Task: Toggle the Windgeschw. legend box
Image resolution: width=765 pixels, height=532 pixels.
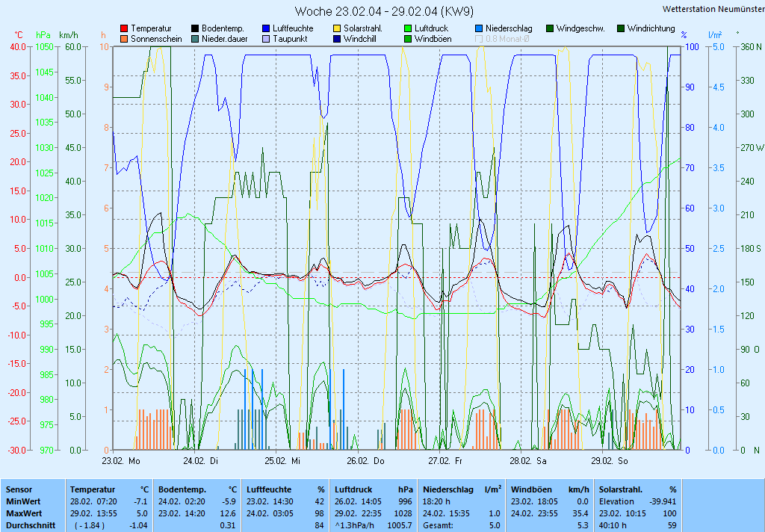Action: point(550,29)
